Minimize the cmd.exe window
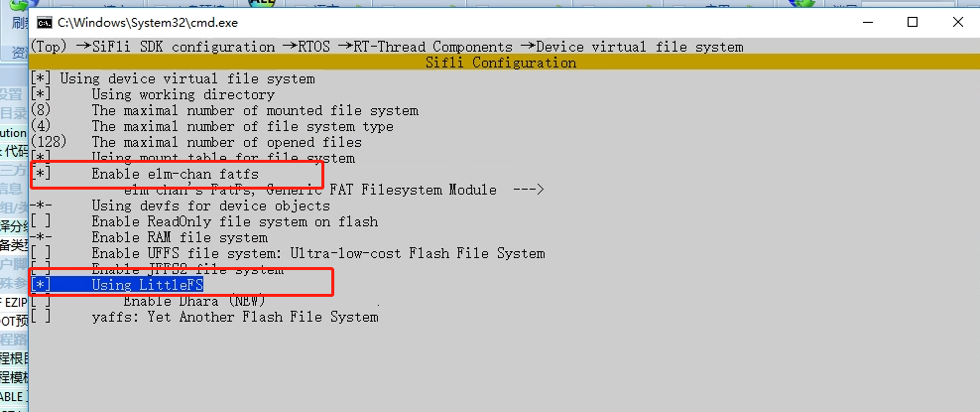Screen dimensions: 980x412 (868, 23)
